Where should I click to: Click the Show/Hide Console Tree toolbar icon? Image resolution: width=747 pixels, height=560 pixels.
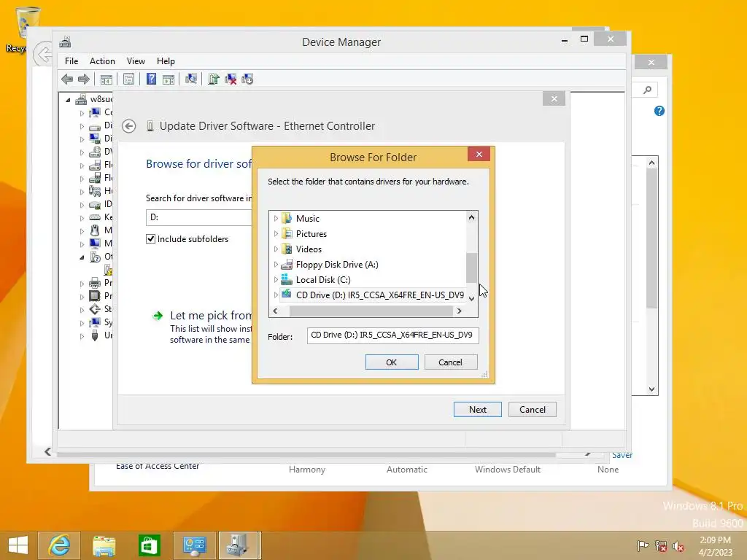pos(107,79)
